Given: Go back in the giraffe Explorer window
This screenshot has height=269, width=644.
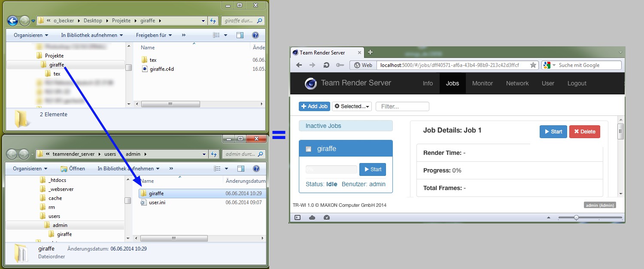Looking at the screenshot, I should click(12, 20).
